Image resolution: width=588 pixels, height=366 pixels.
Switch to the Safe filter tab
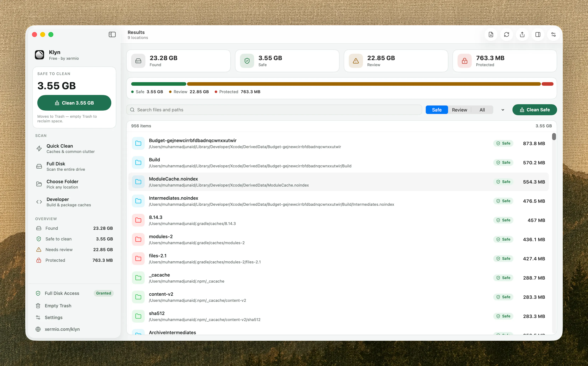(x=437, y=110)
